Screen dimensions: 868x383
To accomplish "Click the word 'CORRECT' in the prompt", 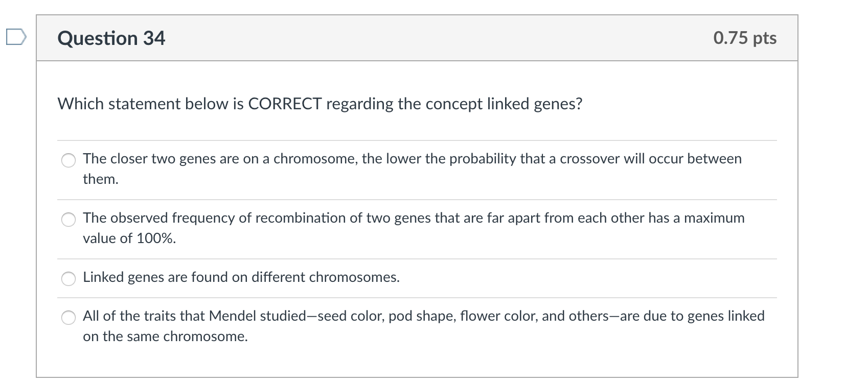I will [285, 104].
